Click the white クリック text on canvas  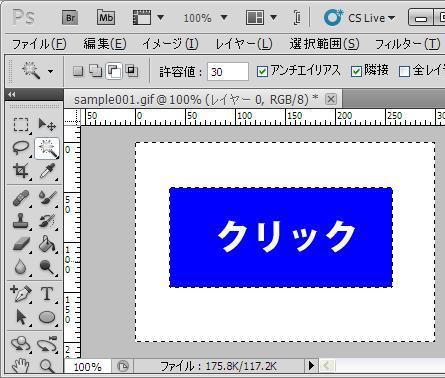[287, 236]
